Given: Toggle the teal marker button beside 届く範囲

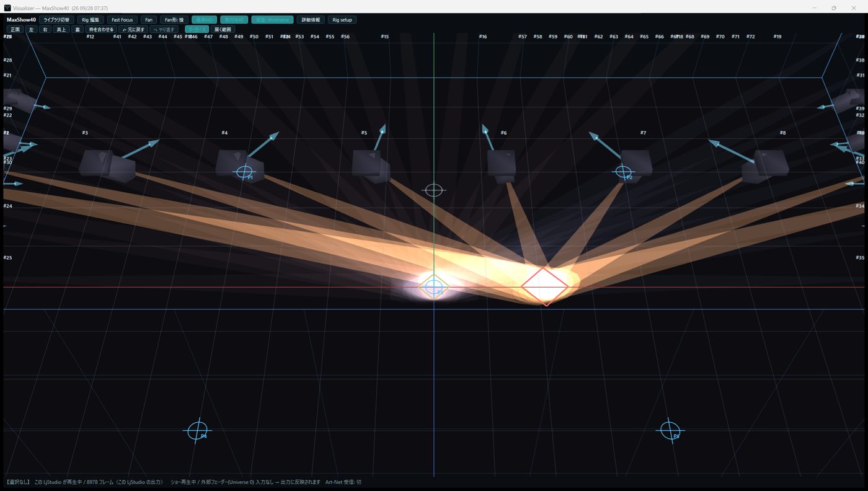Looking at the screenshot, I should pos(197,29).
